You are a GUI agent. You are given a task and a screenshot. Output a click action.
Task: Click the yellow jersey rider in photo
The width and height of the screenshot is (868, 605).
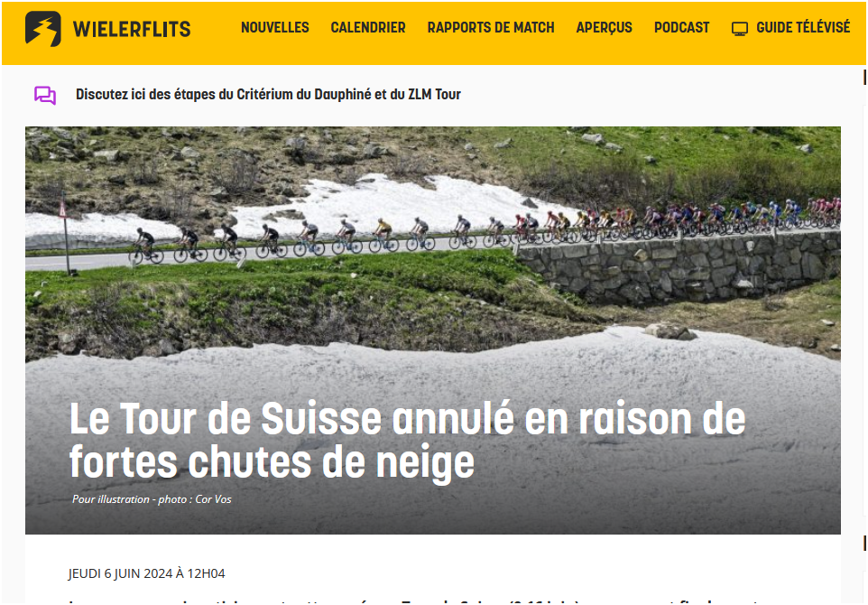coord(383,235)
